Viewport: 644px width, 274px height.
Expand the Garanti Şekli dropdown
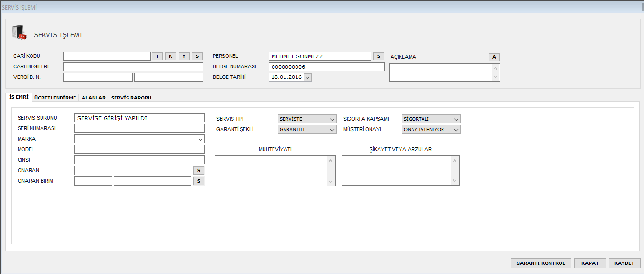pos(332,130)
